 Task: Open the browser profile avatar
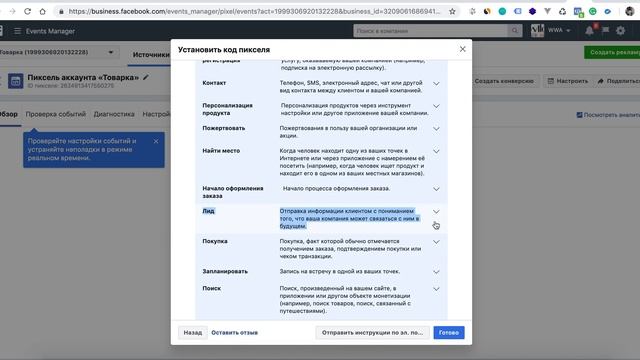629,11
